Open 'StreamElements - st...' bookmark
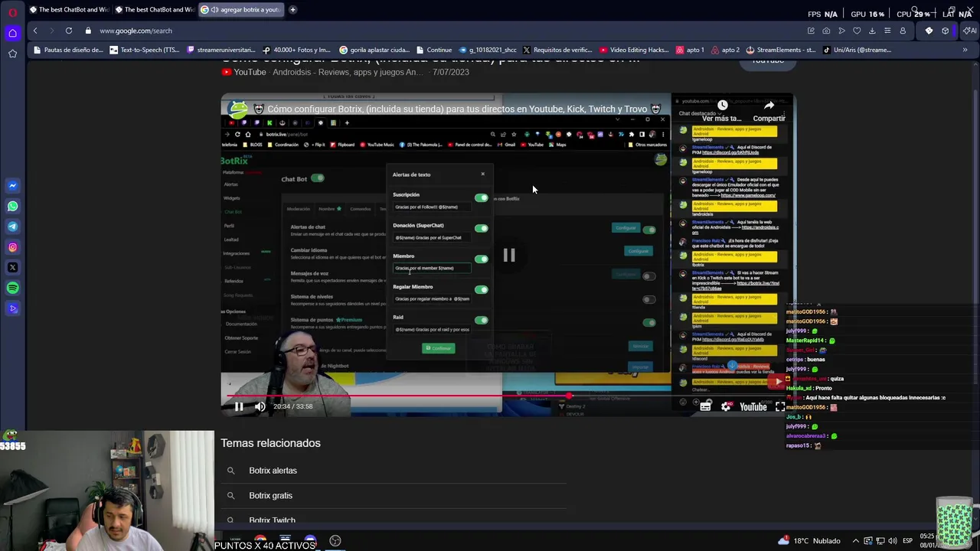Image resolution: width=980 pixels, height=551 pixels. click(781, 50)
